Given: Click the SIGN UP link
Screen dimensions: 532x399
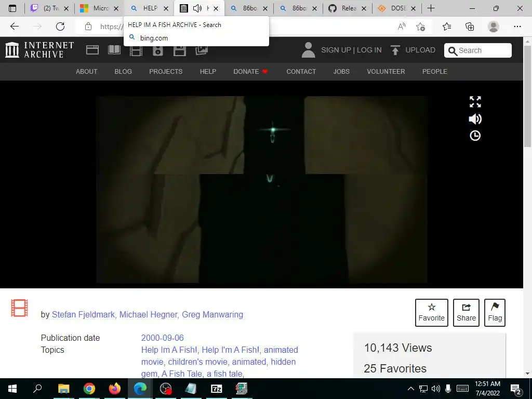Looking at the screenshot, I should [x=336, y=50].
